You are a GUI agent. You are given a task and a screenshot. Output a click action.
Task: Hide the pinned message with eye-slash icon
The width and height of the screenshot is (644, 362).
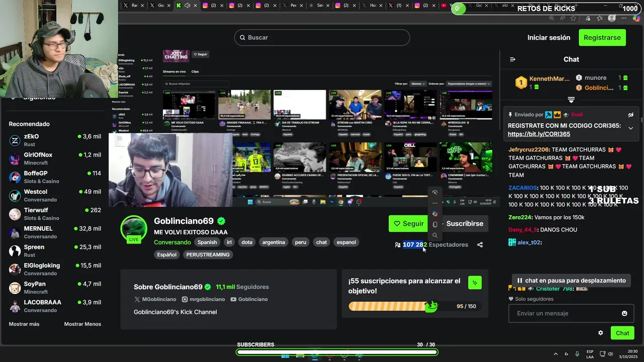(631, 115)
